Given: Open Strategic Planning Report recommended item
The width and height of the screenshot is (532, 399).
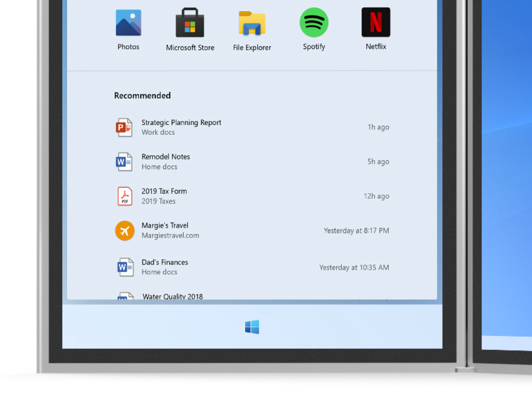Looking at the screenshot, I should click(x=252, y=127).
